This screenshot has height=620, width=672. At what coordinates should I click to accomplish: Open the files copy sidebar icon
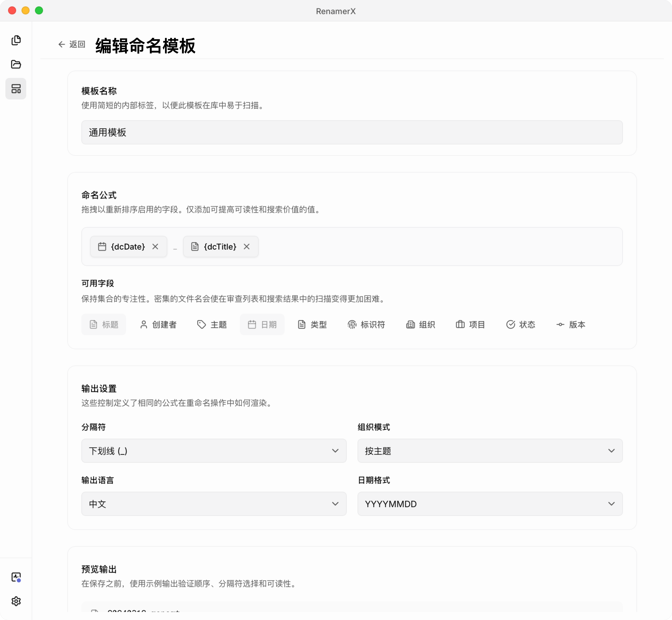pos(16,40)
